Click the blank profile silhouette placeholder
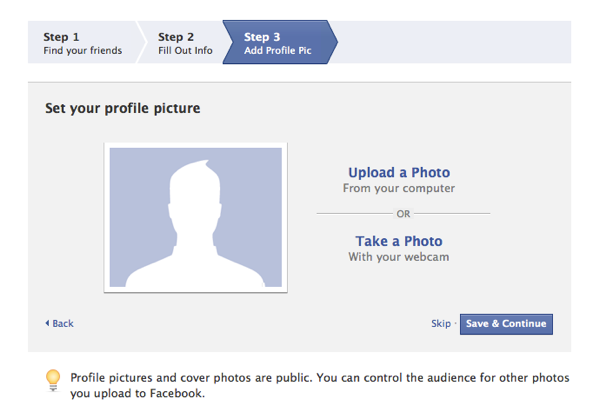 pos(196,219)
